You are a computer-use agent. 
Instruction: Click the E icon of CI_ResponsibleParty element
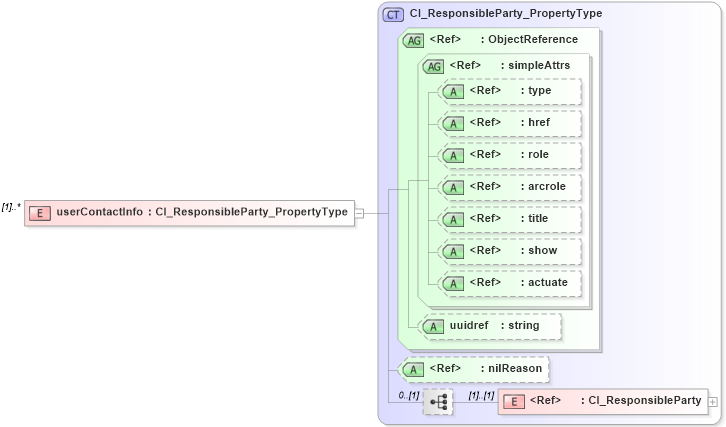click(x=513, y=402)
